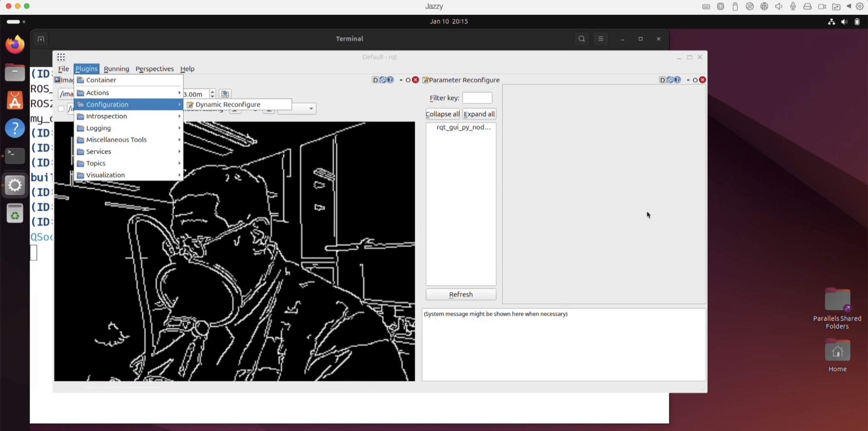The width and height of the screenshot is (868, 431).
Task: Click the 3.00m spinbox up arrow
Action: [x=213, y=92]
